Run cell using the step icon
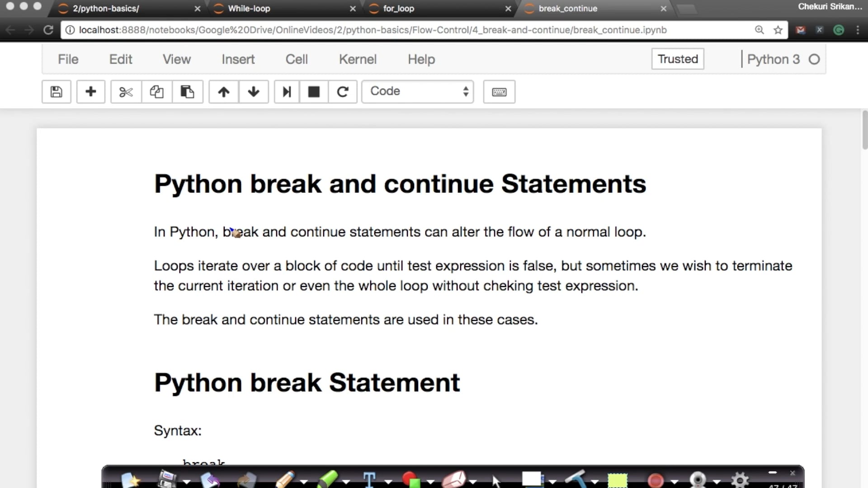868x488 pixels. click(x=287, y=92)
